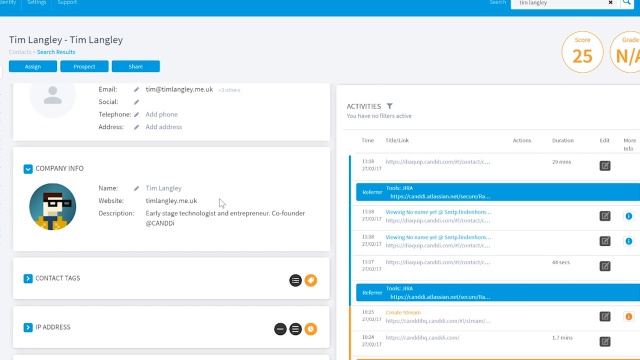
Task: Edit the Social field pencil icon
Action: point(136,102)
